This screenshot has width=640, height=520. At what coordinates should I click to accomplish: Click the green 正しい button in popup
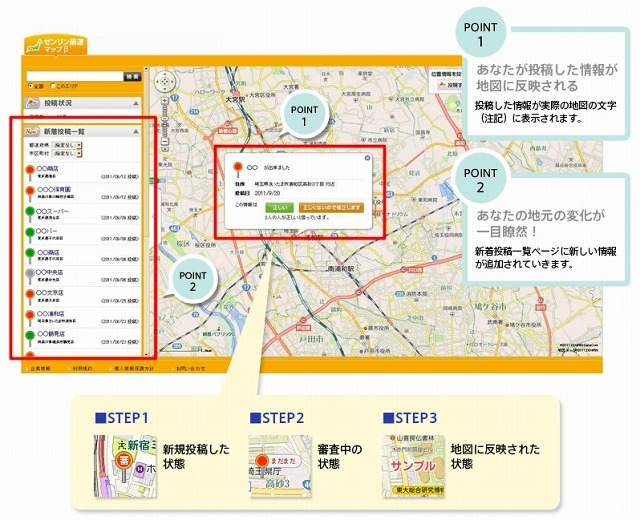[280, 208]
